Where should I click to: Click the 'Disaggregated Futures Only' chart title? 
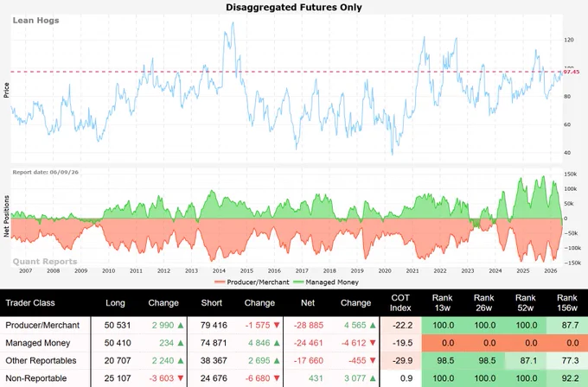[294, 7]
